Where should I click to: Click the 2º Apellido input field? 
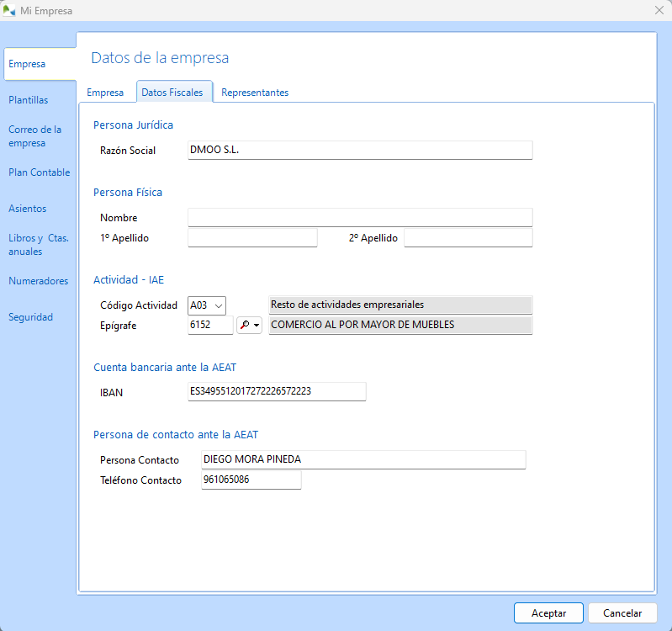pos(468,237)
